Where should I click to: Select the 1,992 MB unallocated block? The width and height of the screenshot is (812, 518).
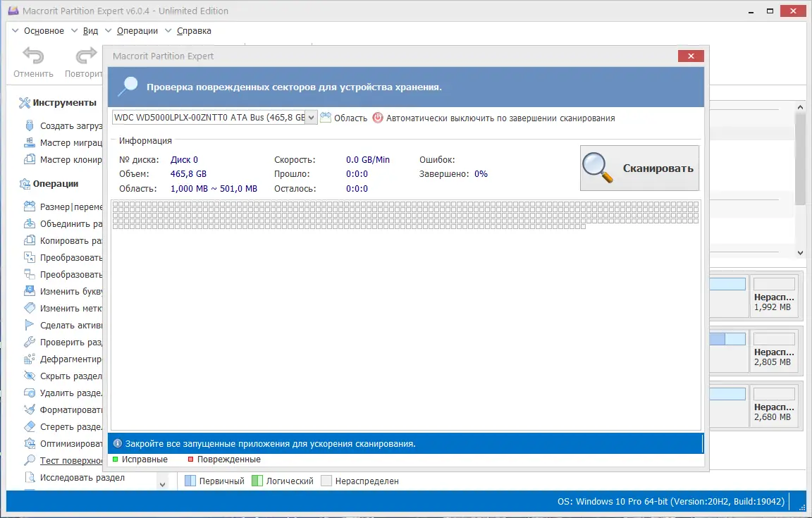pos(774,295)
